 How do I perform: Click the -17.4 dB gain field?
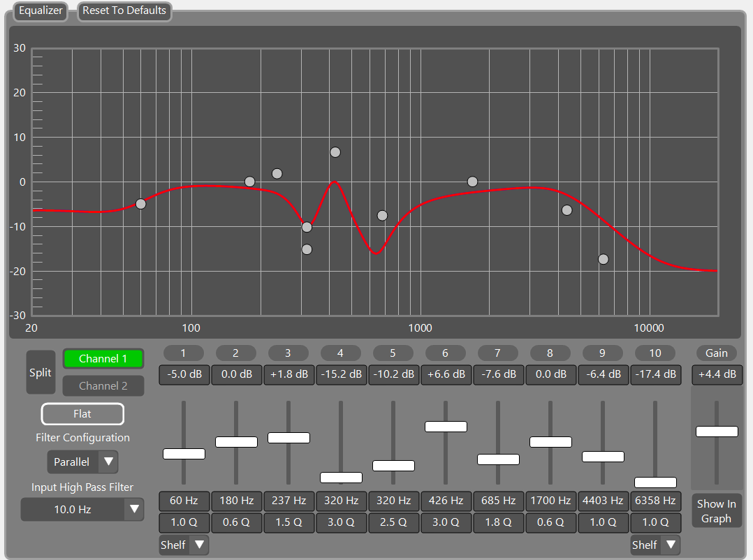click(x=655, y=374)
